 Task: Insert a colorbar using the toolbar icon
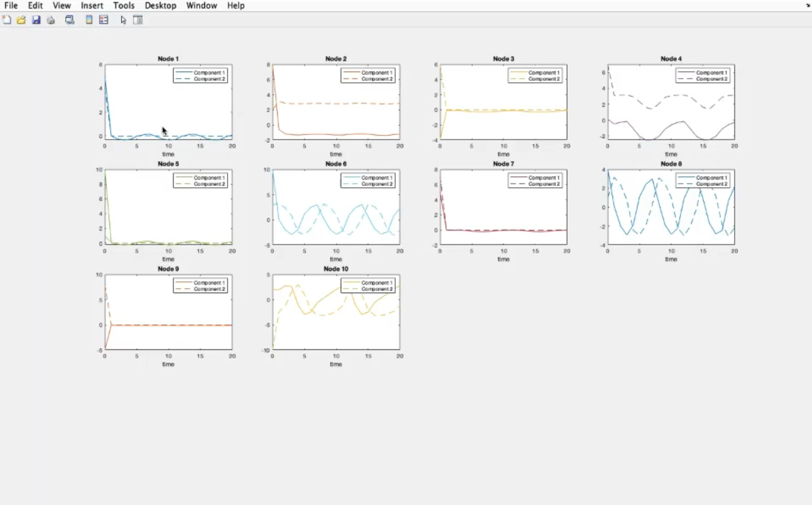point(89,20)
